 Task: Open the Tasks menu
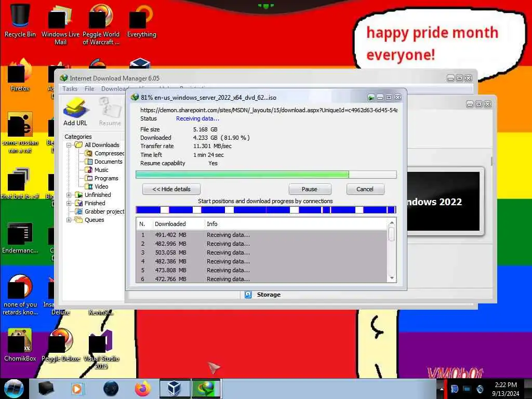70,88
